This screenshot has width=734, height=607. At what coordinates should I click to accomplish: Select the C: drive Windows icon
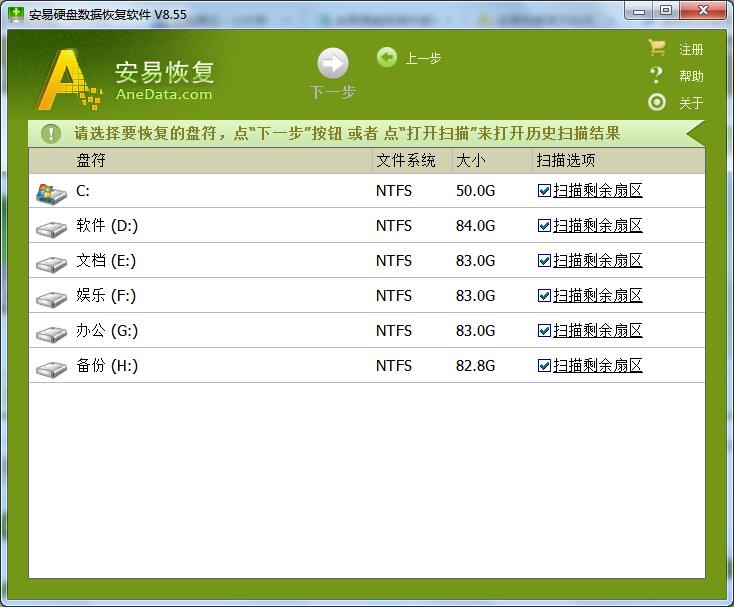[x=51, y=192]
